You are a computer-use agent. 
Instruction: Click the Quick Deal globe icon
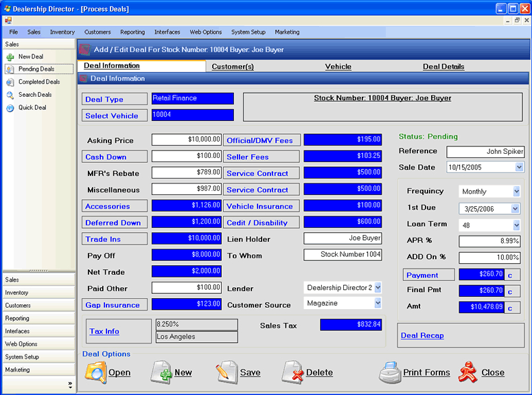10,108
